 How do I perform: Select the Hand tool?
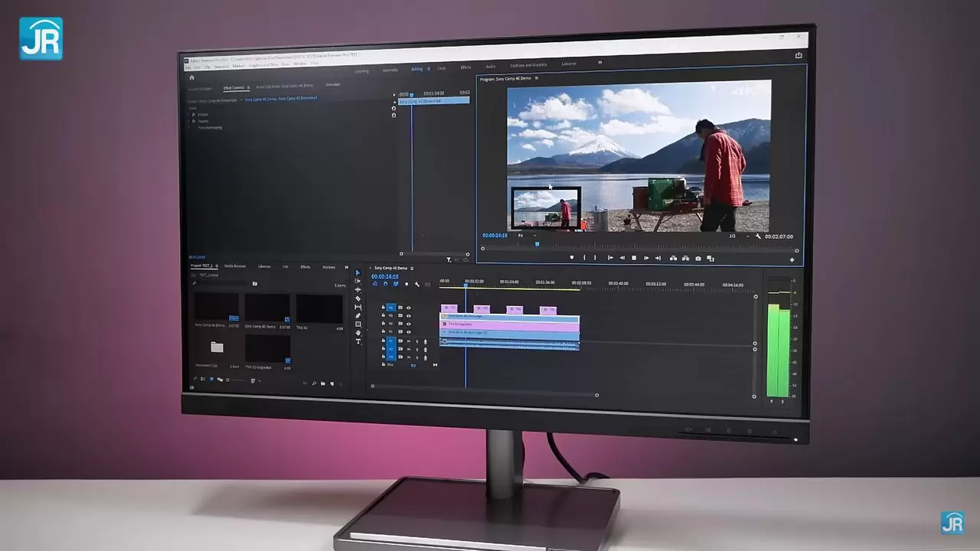(x=358, y=333)
